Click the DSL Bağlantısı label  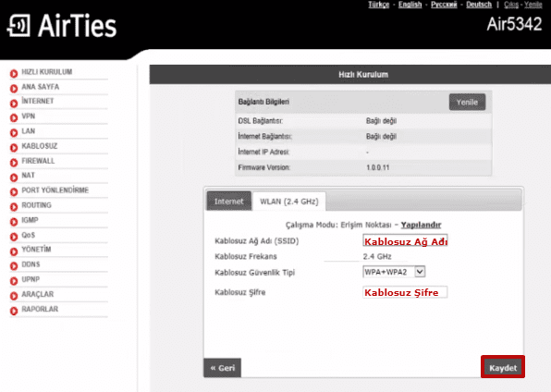261,121
